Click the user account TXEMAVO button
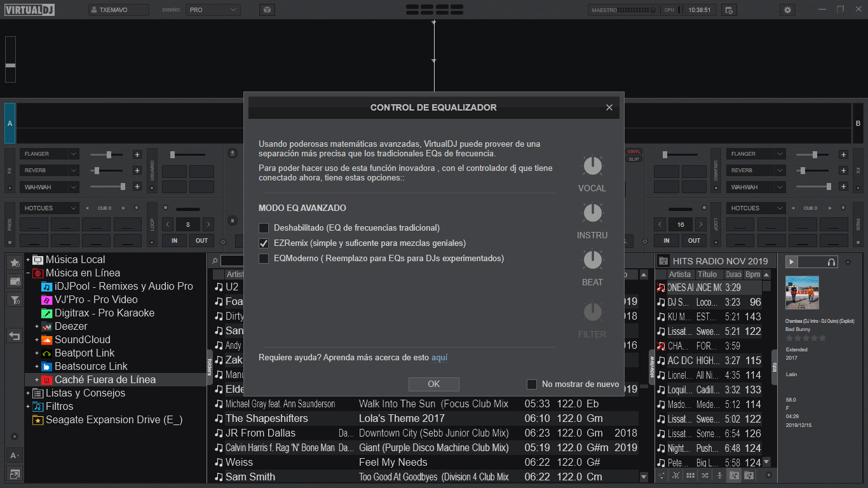The width and height of the screenshot is (868, 488). (x=119, y=10)
